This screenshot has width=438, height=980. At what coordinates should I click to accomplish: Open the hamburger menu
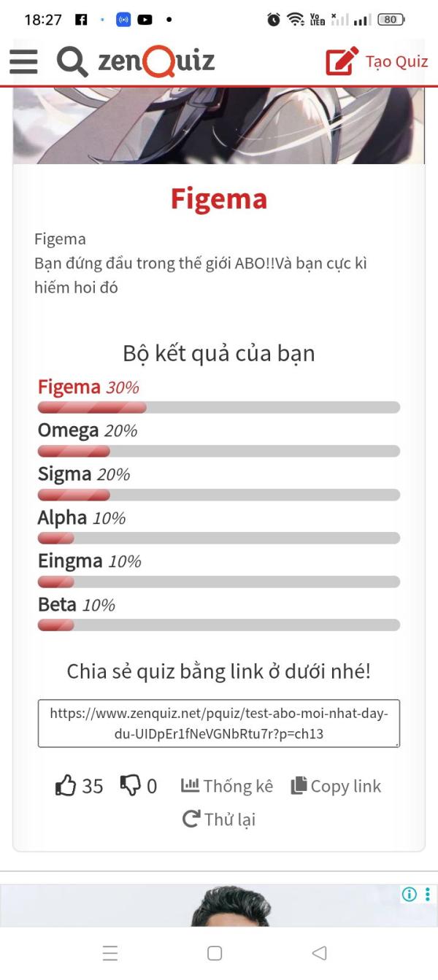click(x=23, y=61)
